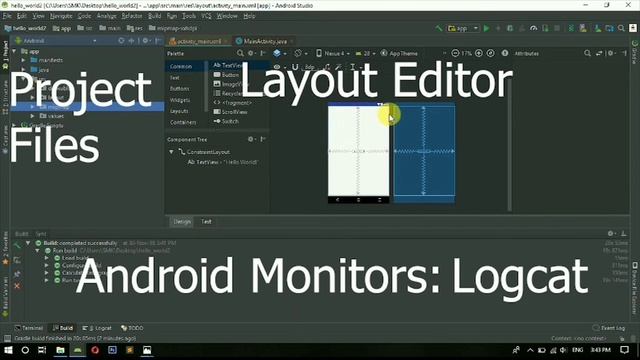This screenshot has height=360, width=640.
Task: Switch to the Text editor tab
Action: 206,222
